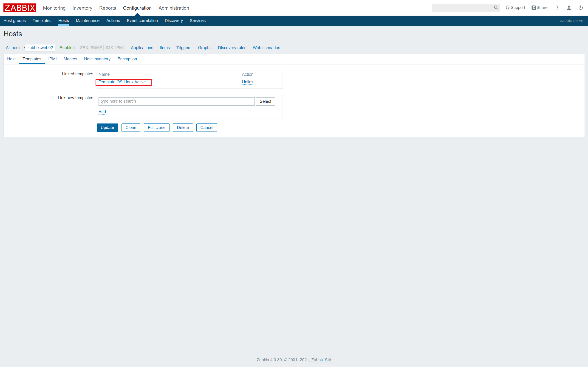The height and width of the screenshot is (367, 588).
Task: Click Add to link new template
Action: coord(102,112)
